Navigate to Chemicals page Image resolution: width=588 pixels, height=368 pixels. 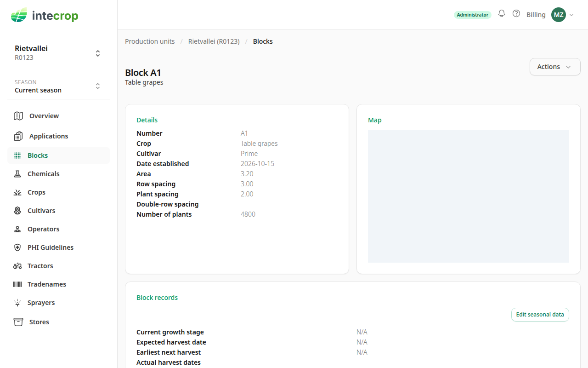pyautogui.click(x=44, y=174)
